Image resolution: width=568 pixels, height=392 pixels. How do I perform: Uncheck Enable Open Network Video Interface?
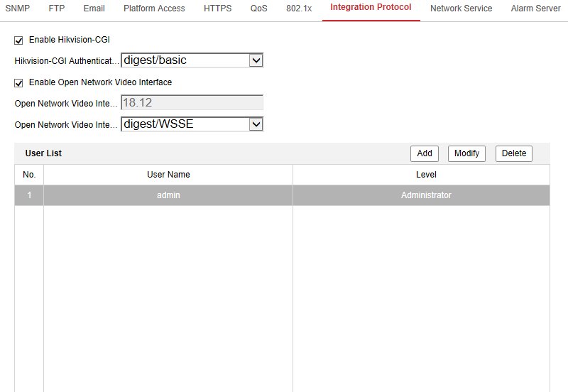[x=18, y=82]
